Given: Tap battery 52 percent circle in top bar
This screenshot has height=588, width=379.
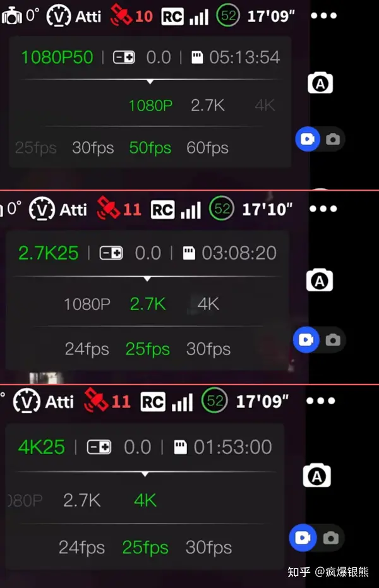Looking at the screenshot, I should click(x=228, y=16).
